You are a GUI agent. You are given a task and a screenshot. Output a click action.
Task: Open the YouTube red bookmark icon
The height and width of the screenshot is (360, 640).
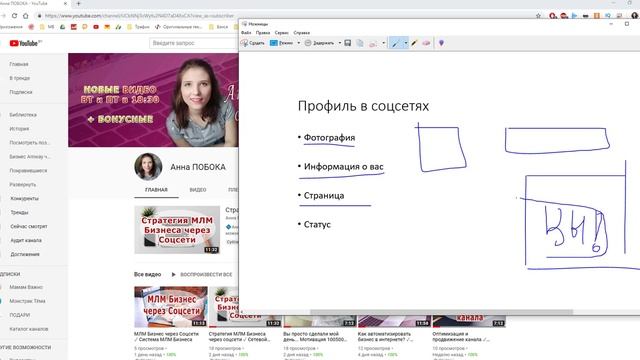(96, 27)
